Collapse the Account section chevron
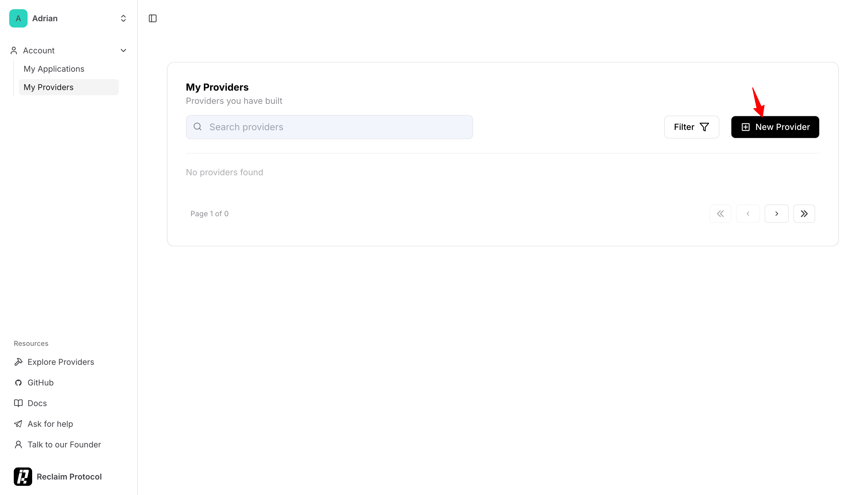Screen dimensions: 868x495 pos(123,50)
